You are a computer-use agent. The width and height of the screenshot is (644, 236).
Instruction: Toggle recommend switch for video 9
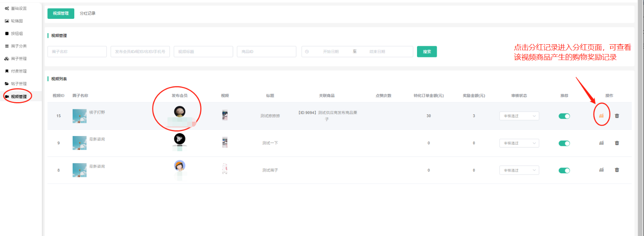coord(564,143)
